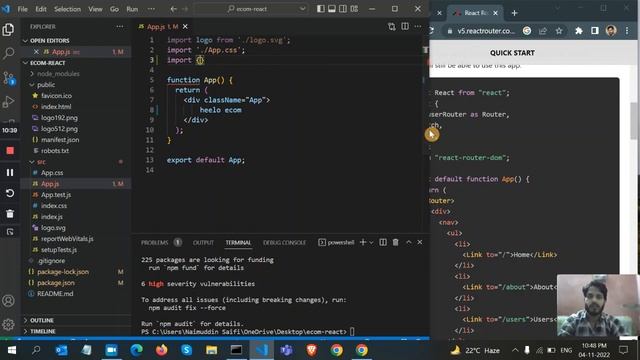
Task: Close the App.js editor tab
Action: pyautogui.click(x=185, y=27)
